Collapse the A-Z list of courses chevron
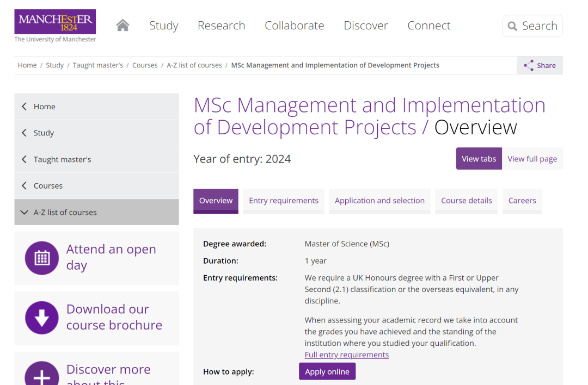The width and height of the screenshot is (588, 385). click(24, 213)
